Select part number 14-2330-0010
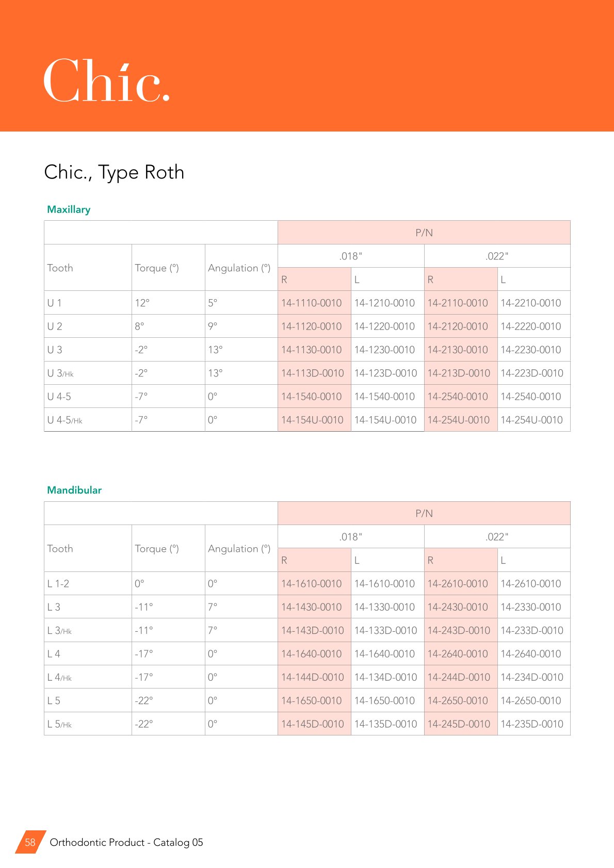 531,607
